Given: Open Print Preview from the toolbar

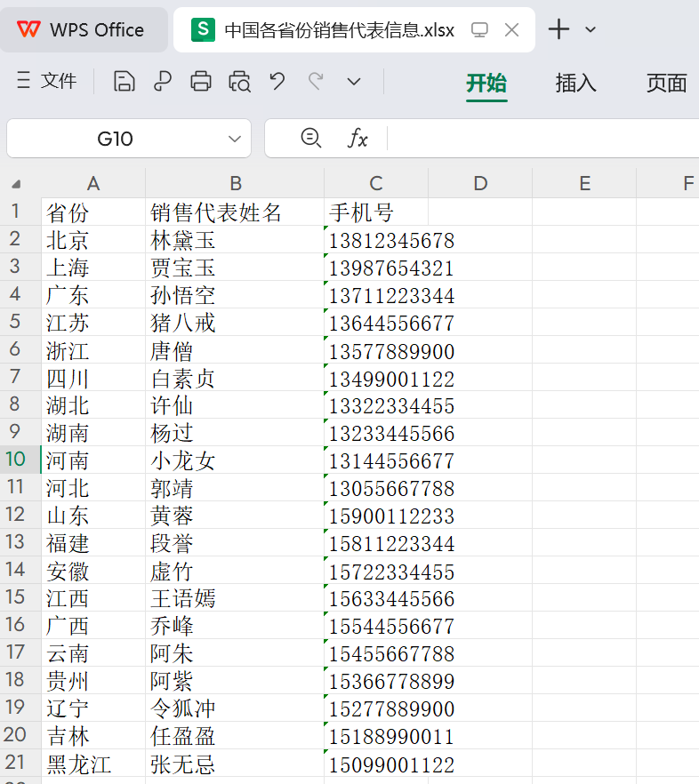Looking at the screenshot, I should [239, 82].
